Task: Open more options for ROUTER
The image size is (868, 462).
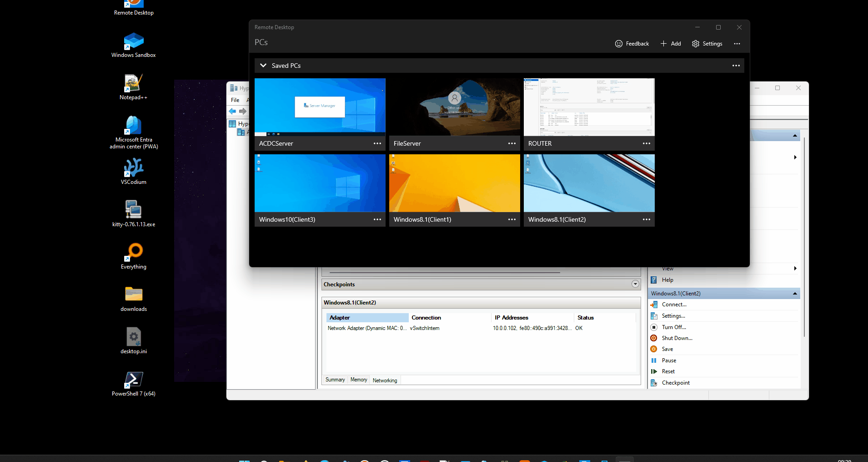Action: point(647,143)
